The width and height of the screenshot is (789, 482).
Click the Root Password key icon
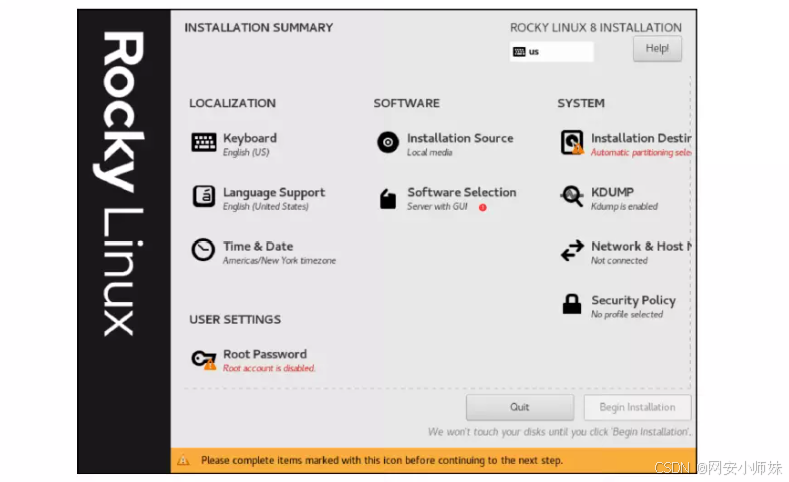204,360
